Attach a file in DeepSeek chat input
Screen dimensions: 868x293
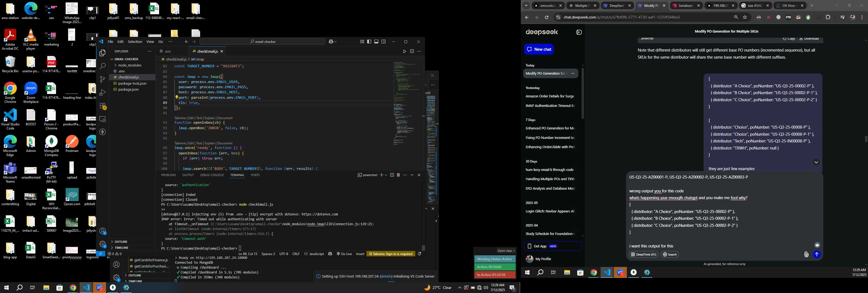[806, 254]
